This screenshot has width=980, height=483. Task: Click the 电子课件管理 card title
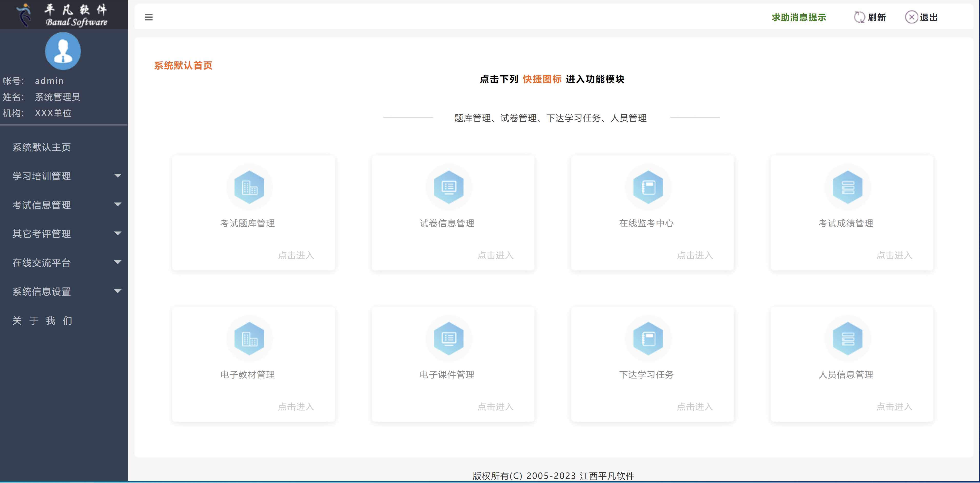(447, 375)
